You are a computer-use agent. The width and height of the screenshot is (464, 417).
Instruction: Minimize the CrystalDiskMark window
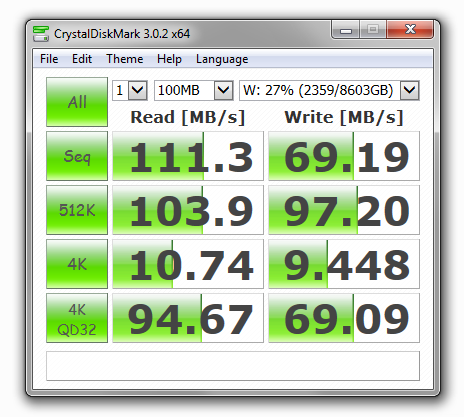346,30
